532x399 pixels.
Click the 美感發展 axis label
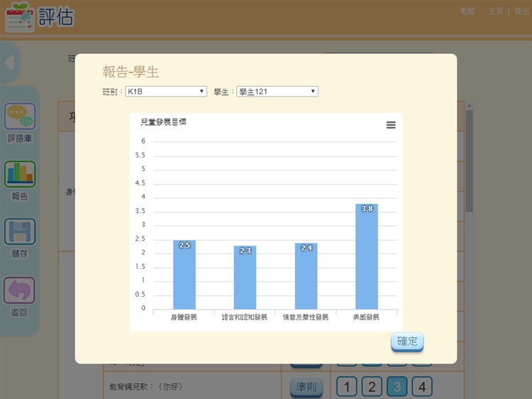point(366,317)
